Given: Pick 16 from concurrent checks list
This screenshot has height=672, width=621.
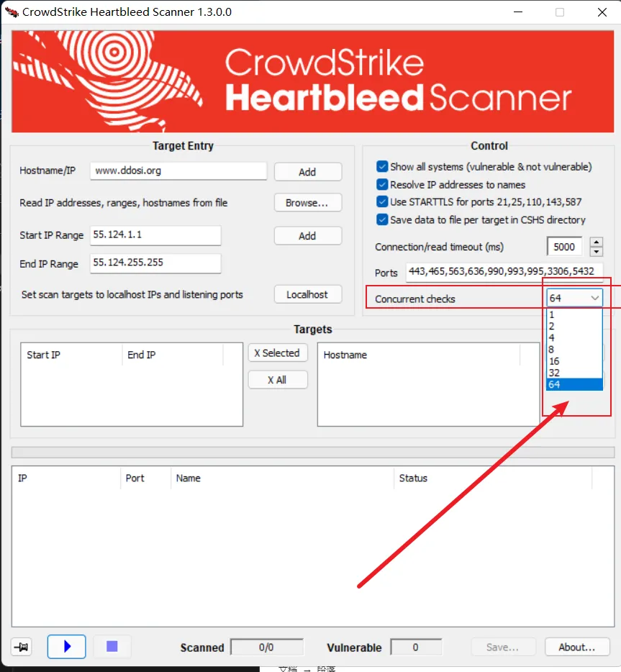Looking at the screenshot, I should pos(574,361).
